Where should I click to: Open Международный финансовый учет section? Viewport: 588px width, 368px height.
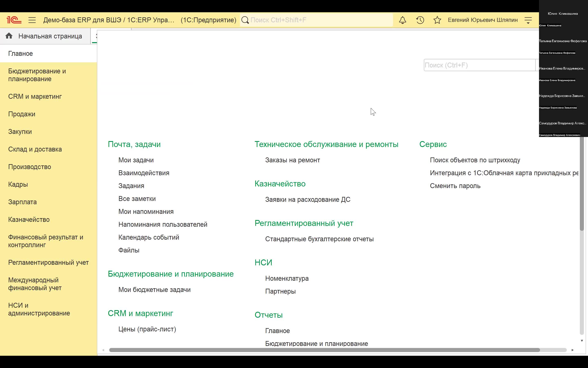click(49, 284)
